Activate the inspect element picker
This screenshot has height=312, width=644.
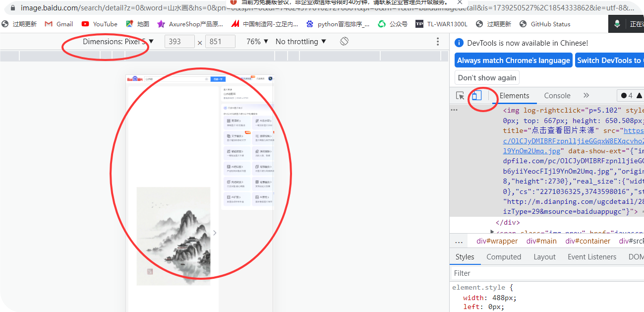coord(460,96)
